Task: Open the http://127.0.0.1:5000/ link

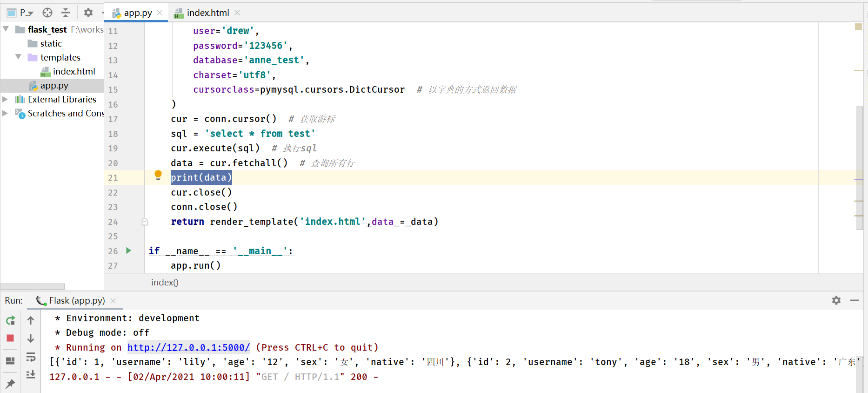Action: pyautogui.click(x=188, y=347)
